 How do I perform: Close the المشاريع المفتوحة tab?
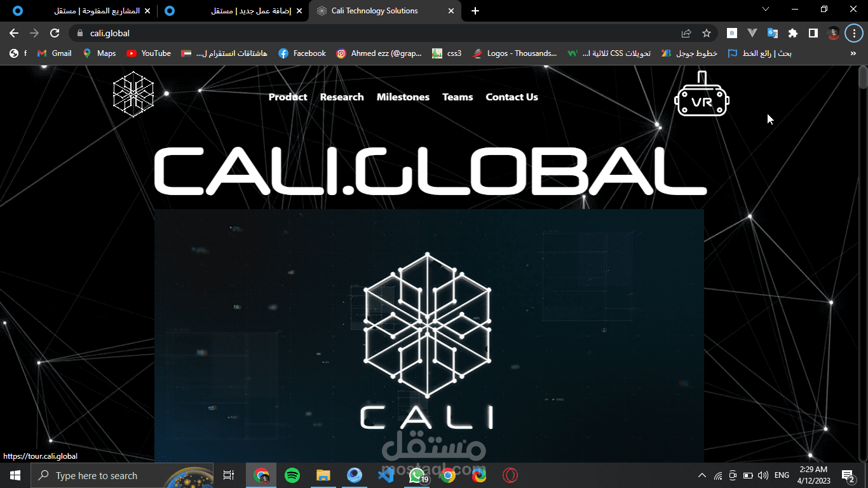pyautogui.click(x=147, y=11)
